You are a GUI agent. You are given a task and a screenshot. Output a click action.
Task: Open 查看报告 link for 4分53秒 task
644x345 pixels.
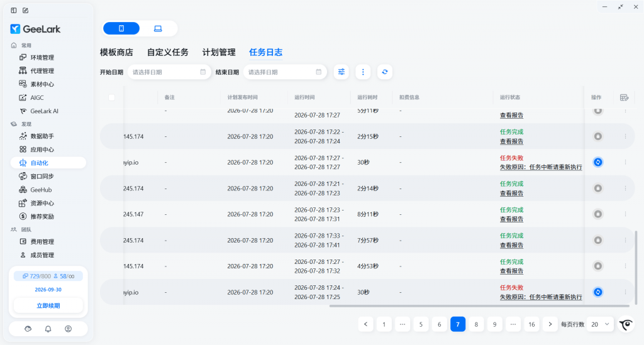click(511, 271)
